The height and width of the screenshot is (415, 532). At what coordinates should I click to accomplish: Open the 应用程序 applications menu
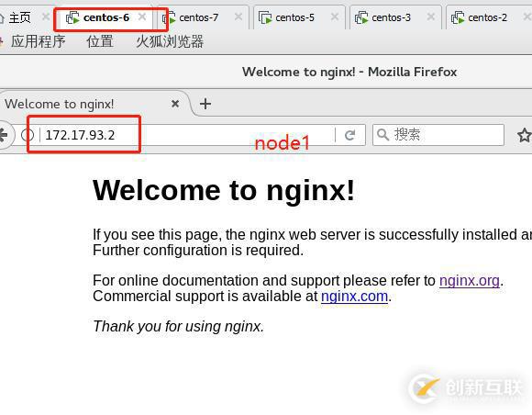(x=38, y=41)
